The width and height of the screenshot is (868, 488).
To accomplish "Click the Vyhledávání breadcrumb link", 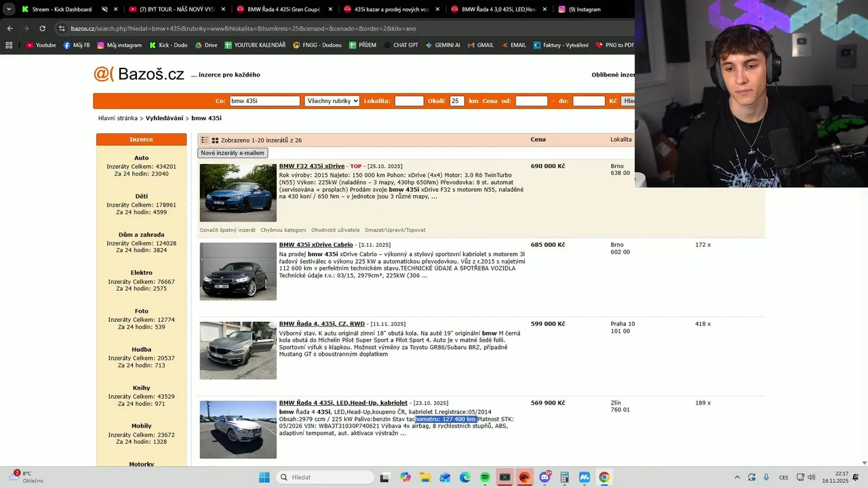I will 164,118.
